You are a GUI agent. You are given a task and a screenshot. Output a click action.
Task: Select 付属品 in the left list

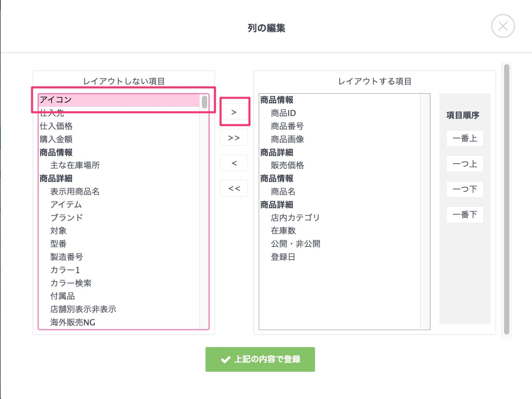[119, 297]
